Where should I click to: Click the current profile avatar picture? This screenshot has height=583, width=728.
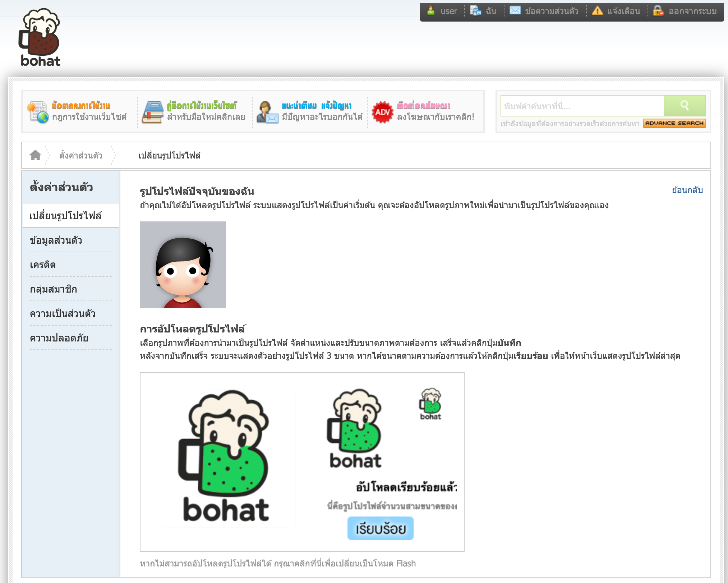183,265
